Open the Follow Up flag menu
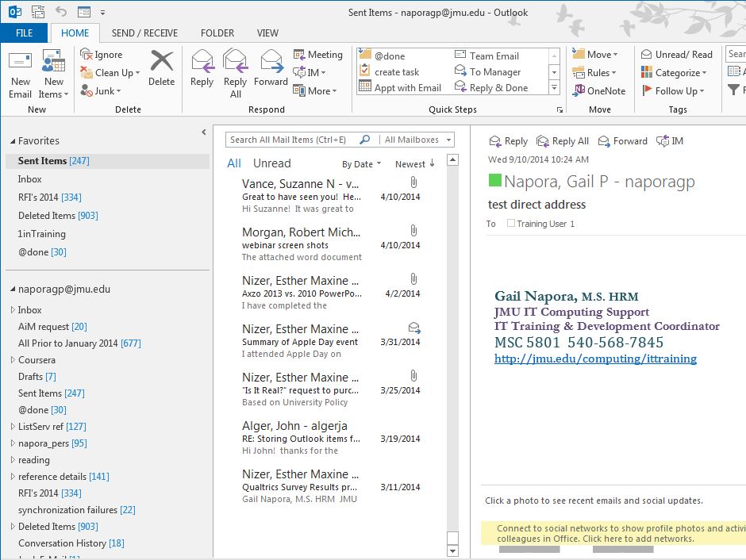 point(673,90)
